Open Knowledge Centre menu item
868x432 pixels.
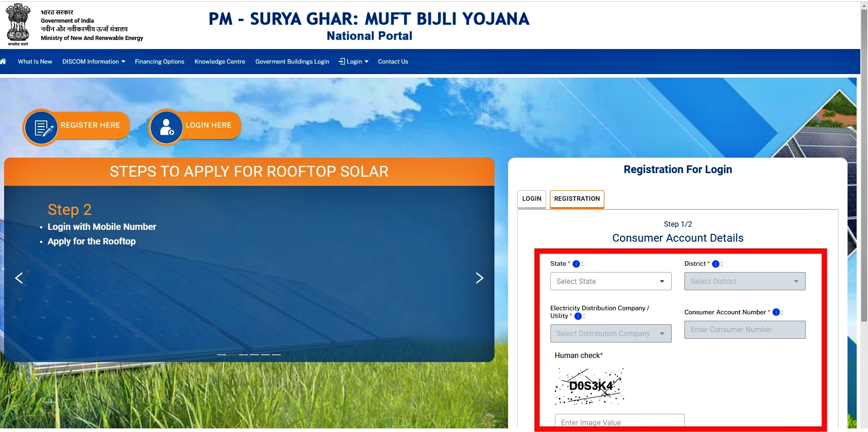[x=220, y=62]
